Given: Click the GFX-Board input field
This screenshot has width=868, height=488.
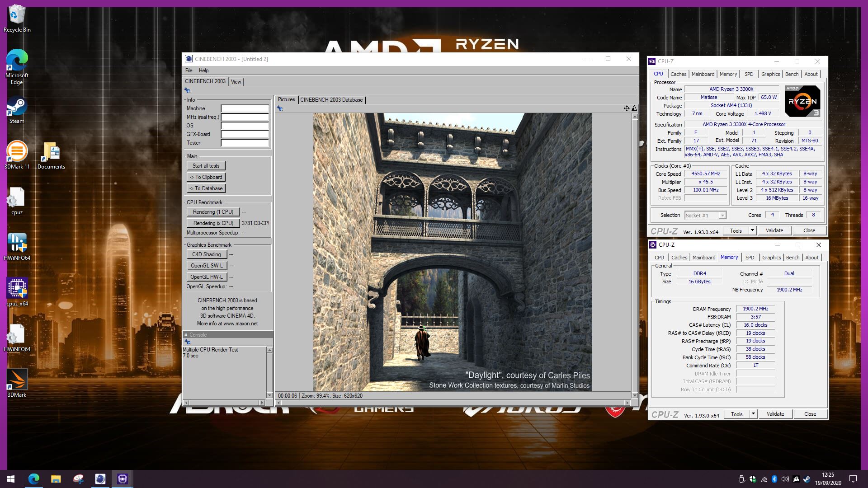Looking at the screenshot, I should (245, 134).
